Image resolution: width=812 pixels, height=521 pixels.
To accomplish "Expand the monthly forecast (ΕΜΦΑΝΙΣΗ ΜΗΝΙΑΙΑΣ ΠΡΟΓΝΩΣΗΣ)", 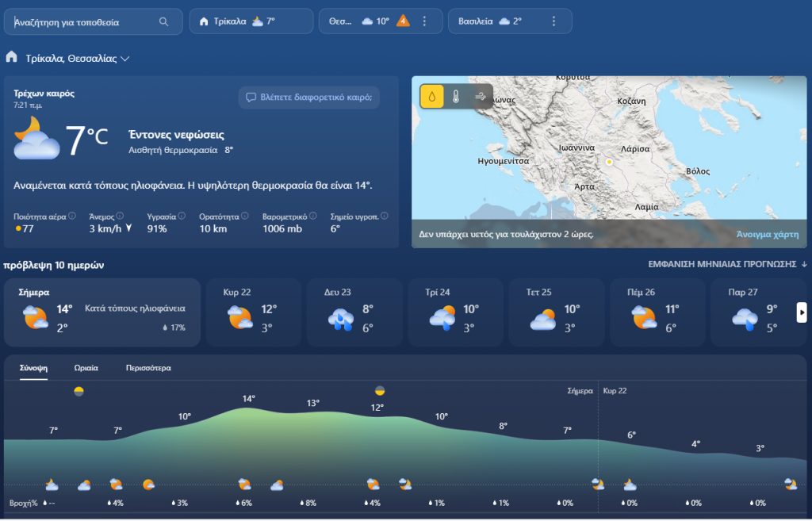I will tap(727, 264).
